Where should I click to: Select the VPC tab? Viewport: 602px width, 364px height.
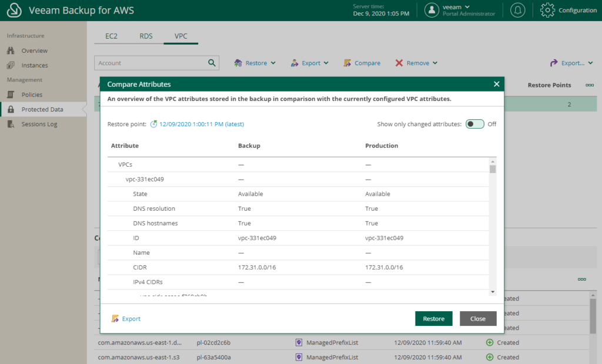[x=181, y=36]
